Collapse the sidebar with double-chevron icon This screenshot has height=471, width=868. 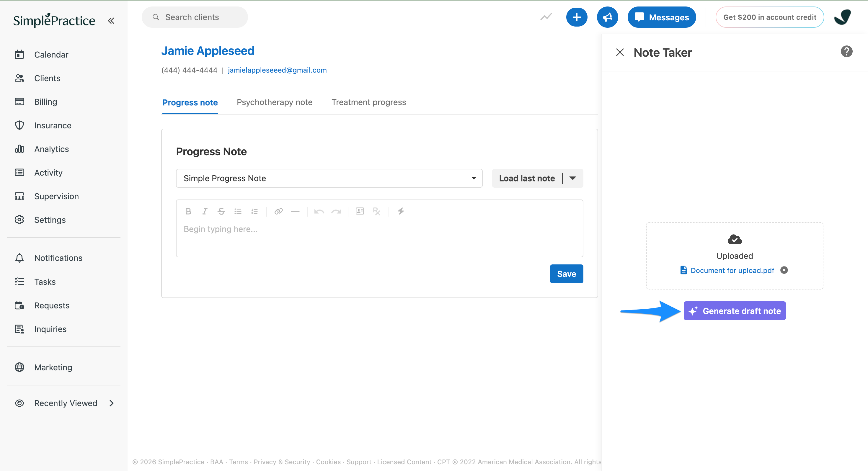click(111, 21)
